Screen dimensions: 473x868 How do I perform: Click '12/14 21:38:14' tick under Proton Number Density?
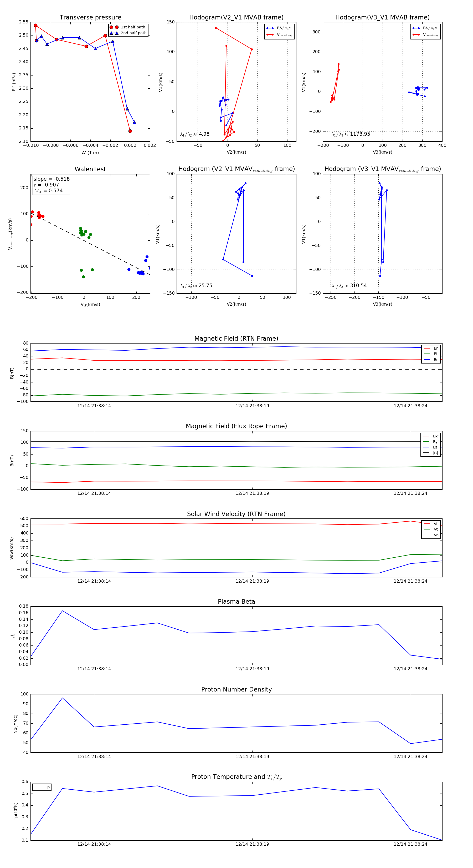[94, 756]
